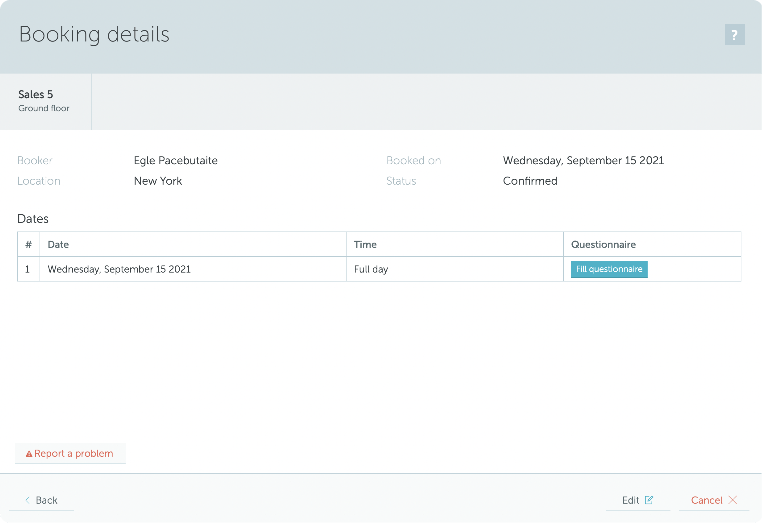
Task: Go back using the Back button
Action: (x=41, y=500)
